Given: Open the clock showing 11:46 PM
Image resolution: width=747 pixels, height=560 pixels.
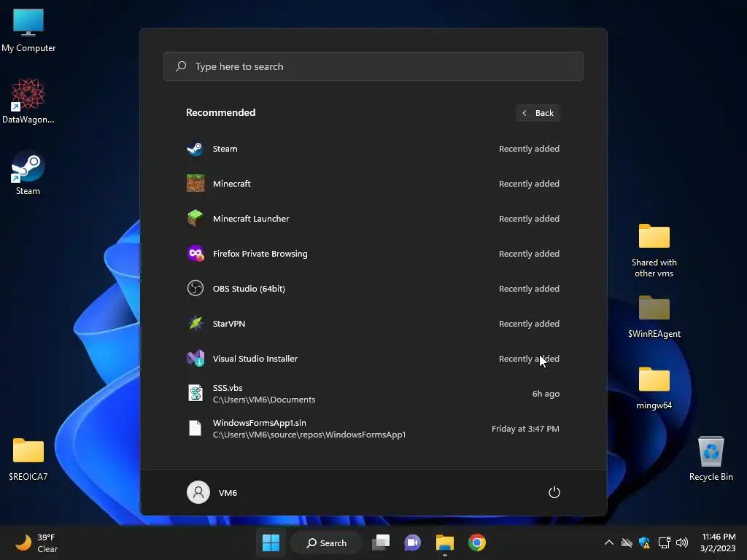Looking at the screenshot, I should coord(718,542).
